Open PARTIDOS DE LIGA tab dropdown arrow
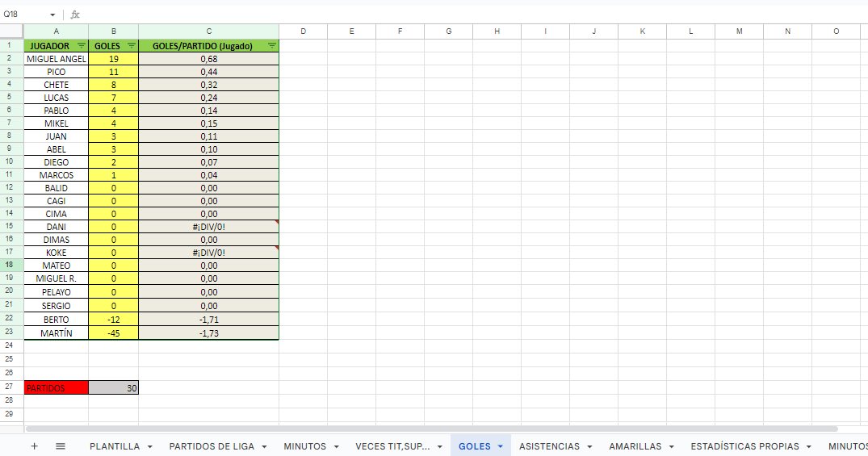The image size is (868, 456). click(x=264, y=446)
